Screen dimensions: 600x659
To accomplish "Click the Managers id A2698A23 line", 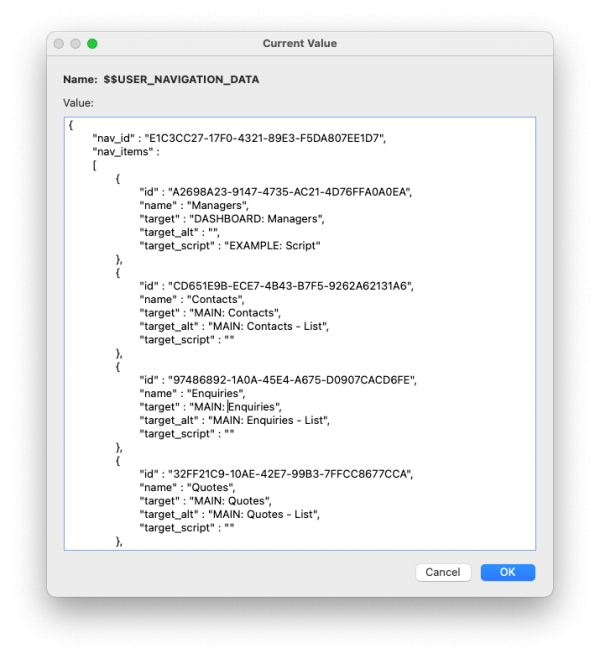I will [276, 192].
